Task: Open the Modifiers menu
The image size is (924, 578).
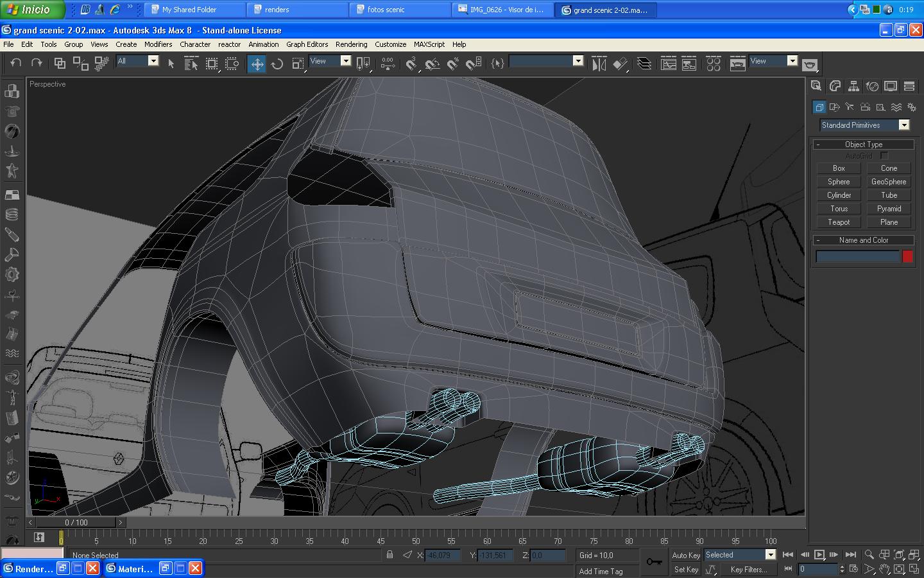Action: pos(158,44)
